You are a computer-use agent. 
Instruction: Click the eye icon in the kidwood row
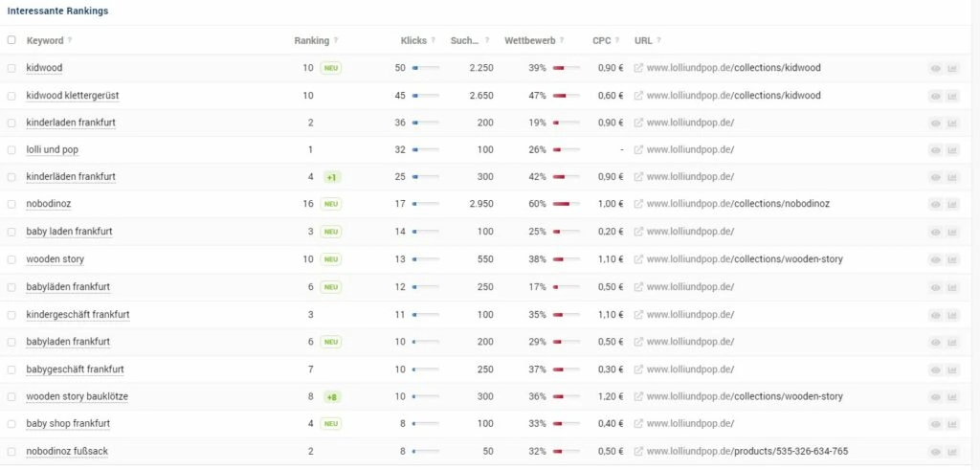(935, 69)
